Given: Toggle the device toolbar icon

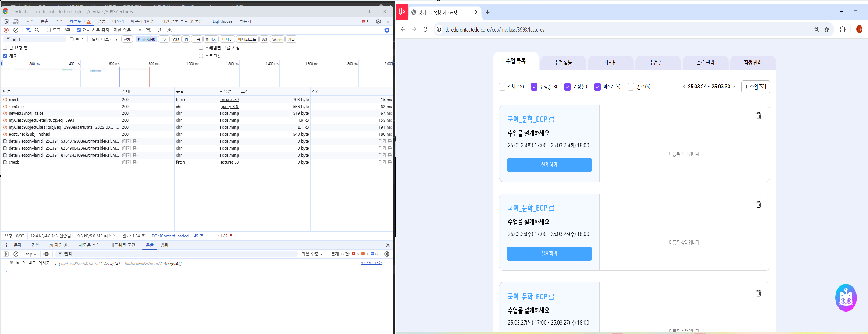Looking at the screenshot, I should (16, 21).
